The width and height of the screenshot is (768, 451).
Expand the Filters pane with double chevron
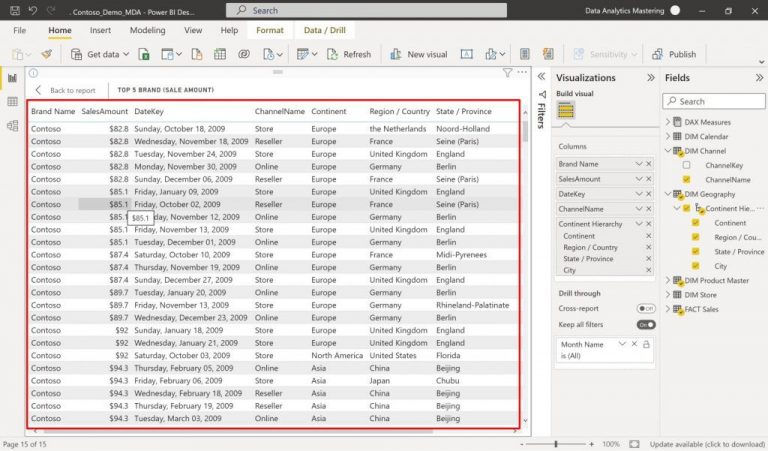point(541,76)
